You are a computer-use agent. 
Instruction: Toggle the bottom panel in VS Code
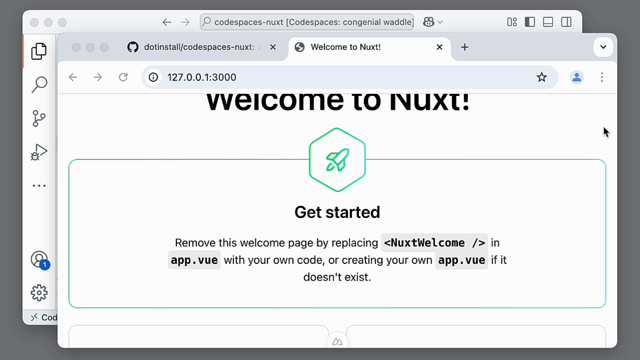pyautogui.click(x=548, y=22)
